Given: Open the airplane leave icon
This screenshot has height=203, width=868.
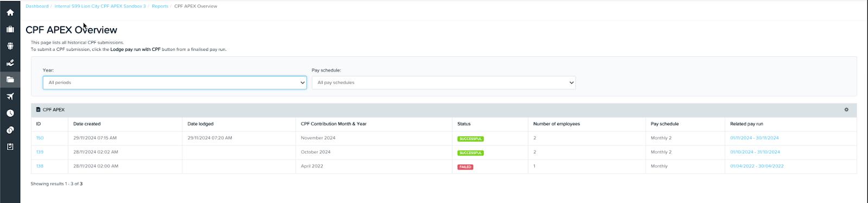Looking at the screenshot, I should coord(10,96).
